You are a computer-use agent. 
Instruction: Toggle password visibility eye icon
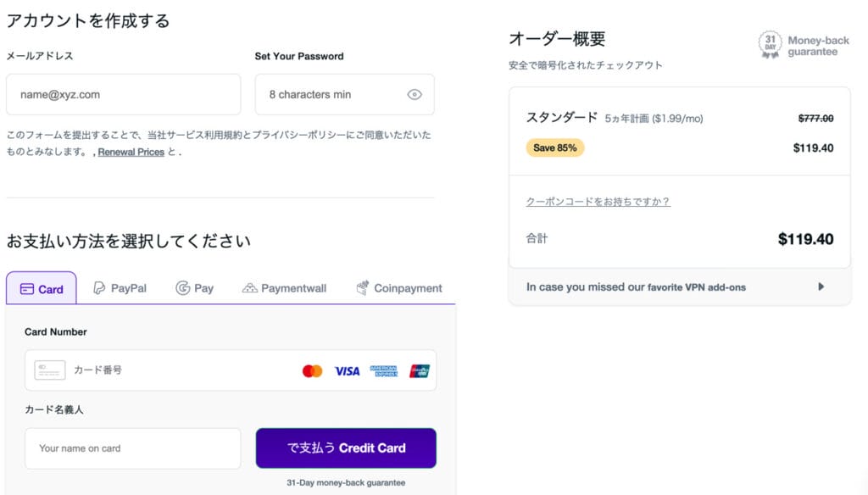(x=415, y=94)
